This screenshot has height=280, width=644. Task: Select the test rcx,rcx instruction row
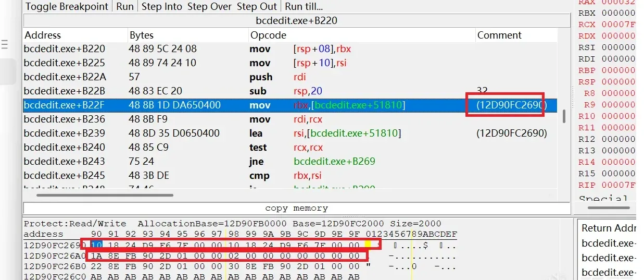pos(290,148)
